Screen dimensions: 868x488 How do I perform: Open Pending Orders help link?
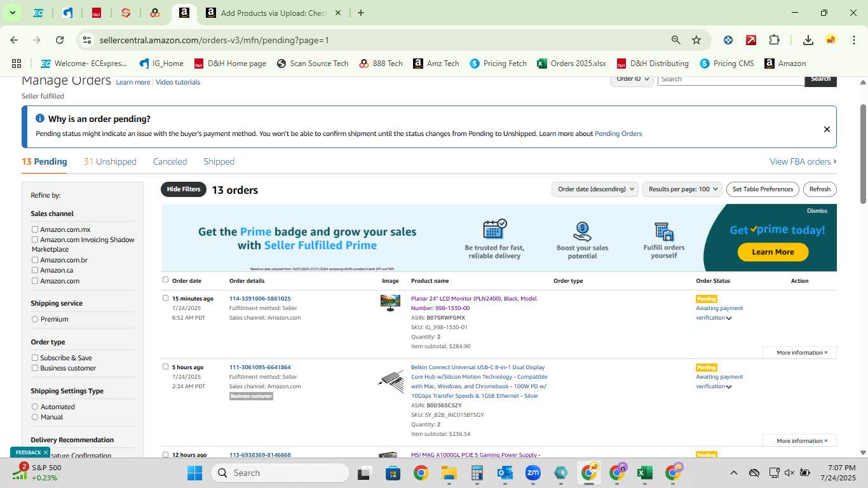[x=618, y=134]
